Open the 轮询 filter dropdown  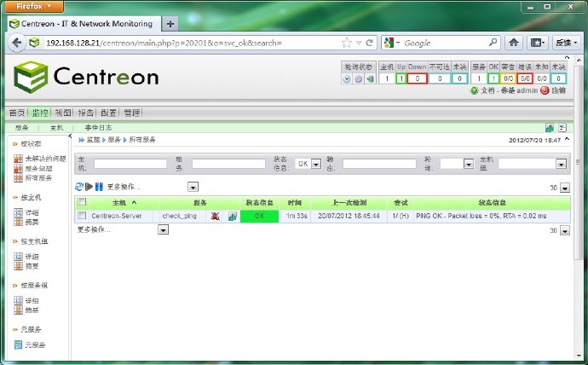(469, 164)
